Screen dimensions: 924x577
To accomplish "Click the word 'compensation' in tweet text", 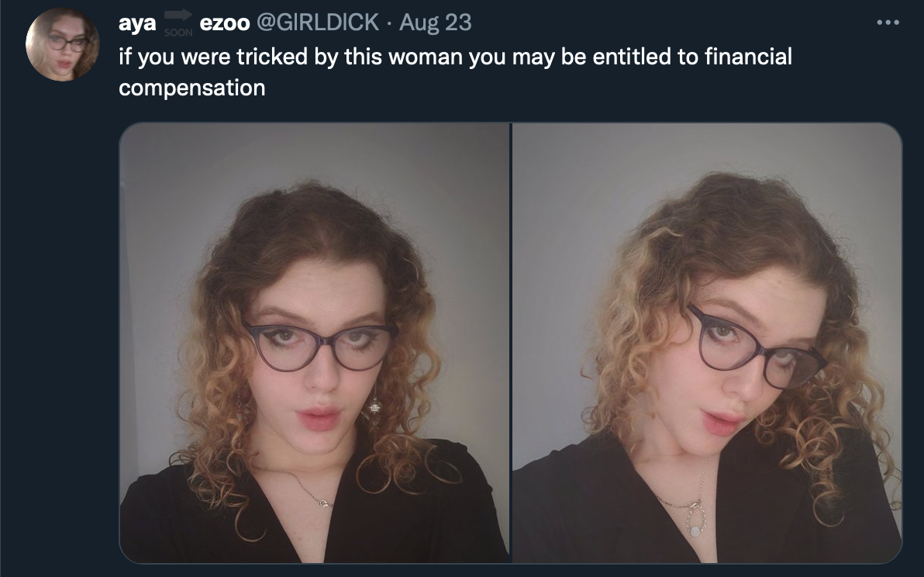I will pyautogui.click(x=192, y=88).
